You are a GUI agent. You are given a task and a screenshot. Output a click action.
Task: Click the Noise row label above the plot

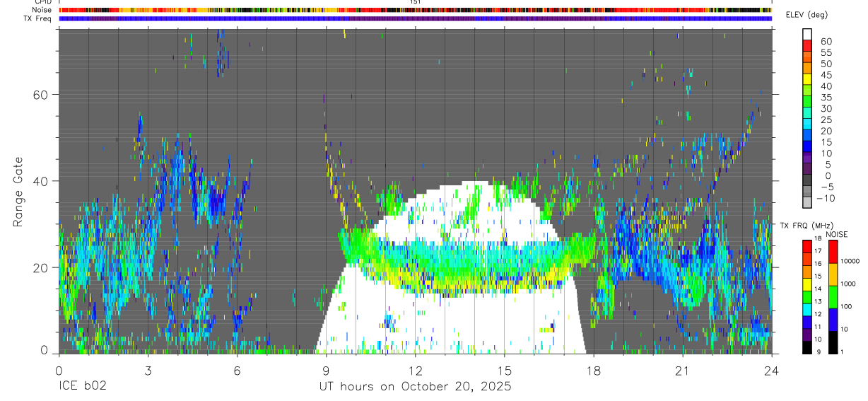pos(43,10)
